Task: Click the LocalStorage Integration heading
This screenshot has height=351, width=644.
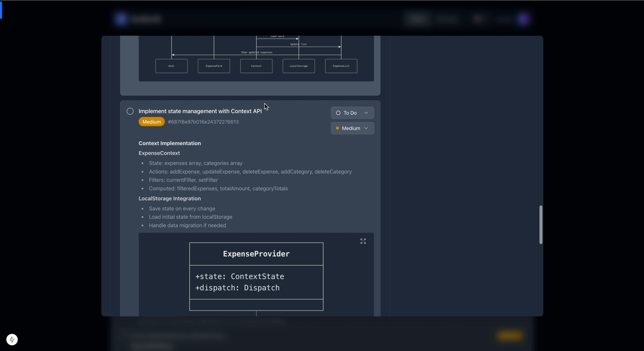Action: point(170,198)
